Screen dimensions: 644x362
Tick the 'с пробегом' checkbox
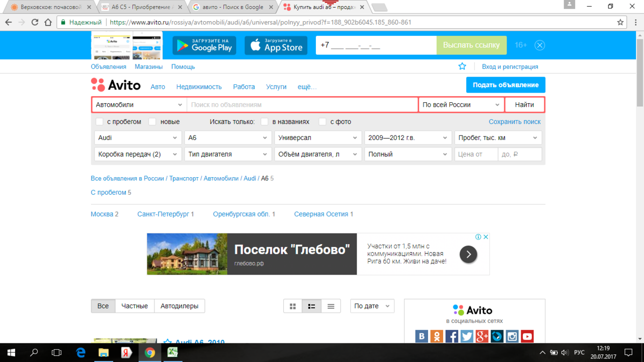[x=100, y=122]
